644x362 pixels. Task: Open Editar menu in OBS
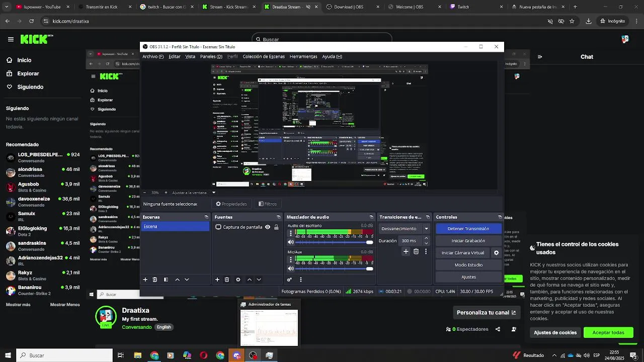pos(175,57)
